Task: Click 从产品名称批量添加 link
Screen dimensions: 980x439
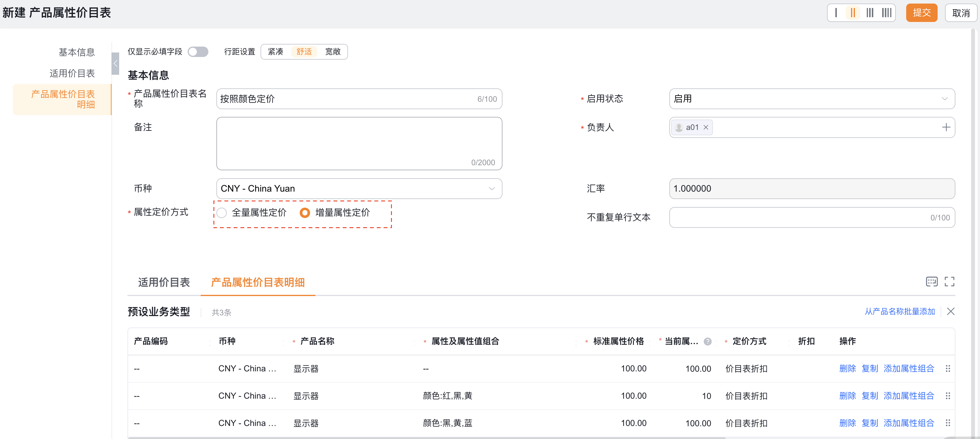Action: click(899, 312)
